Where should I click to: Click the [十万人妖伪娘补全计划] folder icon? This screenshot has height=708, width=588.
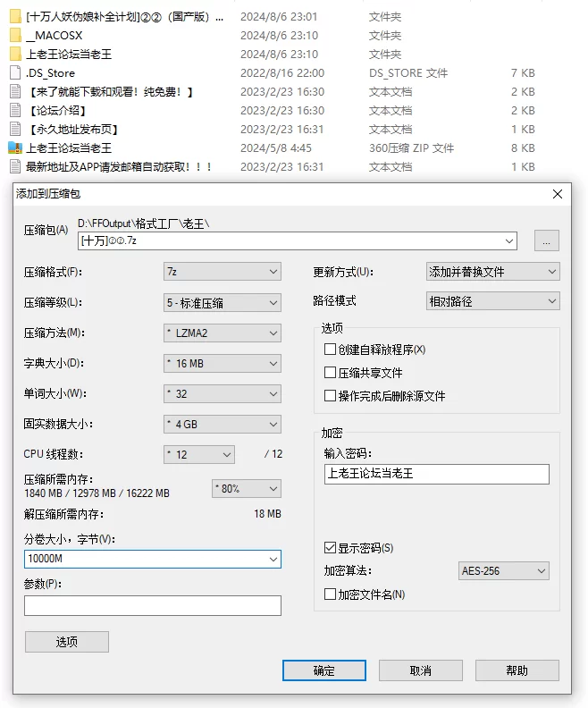15,16
